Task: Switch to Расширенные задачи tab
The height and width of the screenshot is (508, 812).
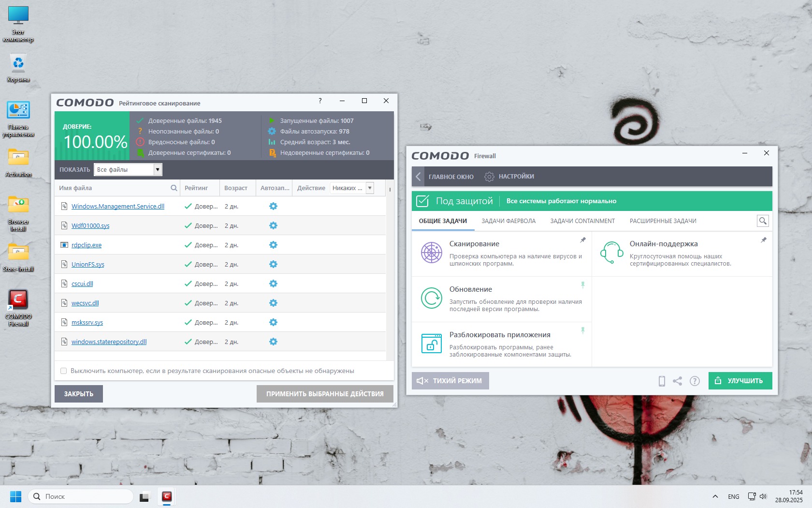Action: click(x=663, y=221)
